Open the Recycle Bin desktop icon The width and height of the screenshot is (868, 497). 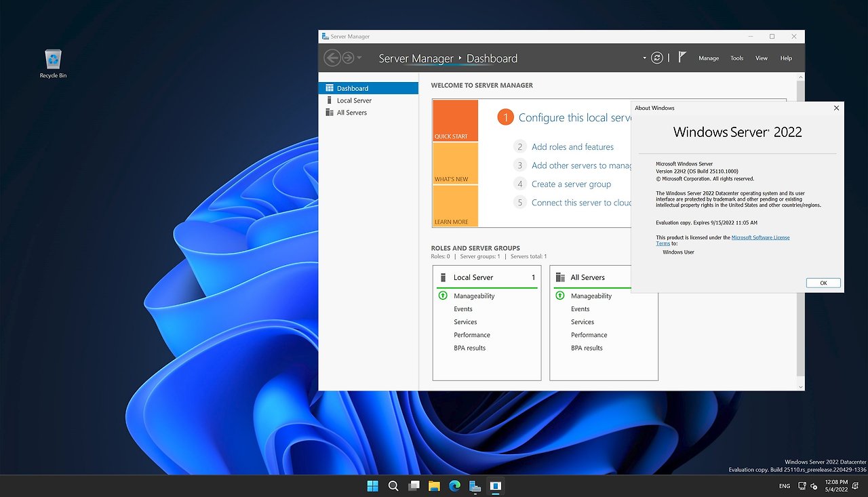tap(53, 64)
